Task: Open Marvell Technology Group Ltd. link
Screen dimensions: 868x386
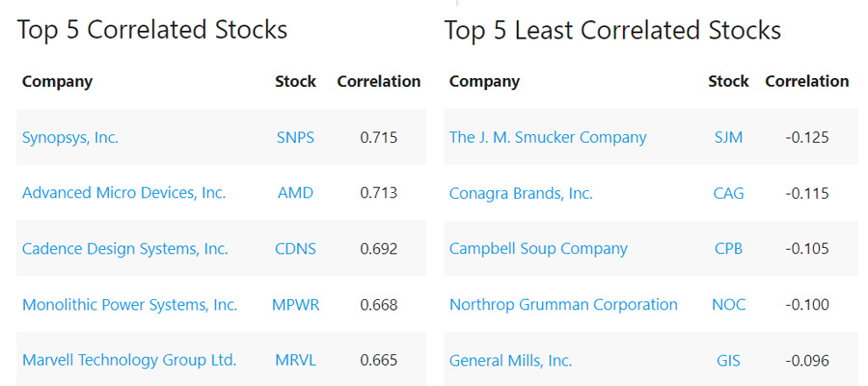Action: click(129, 360)
